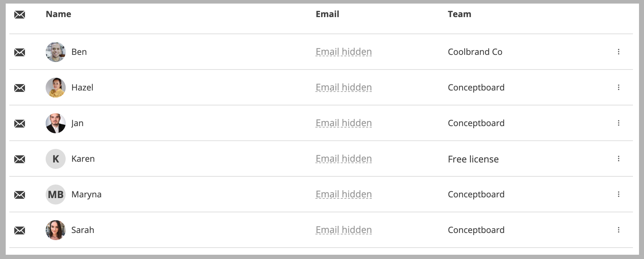Open the three-dot menu for Ben
The width and height of the screenshot is (644, 259).
618,52
